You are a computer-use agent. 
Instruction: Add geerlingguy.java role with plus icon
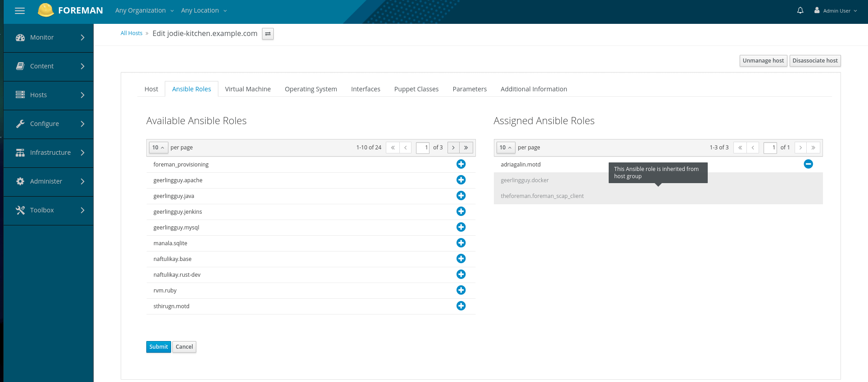point(461,196)
